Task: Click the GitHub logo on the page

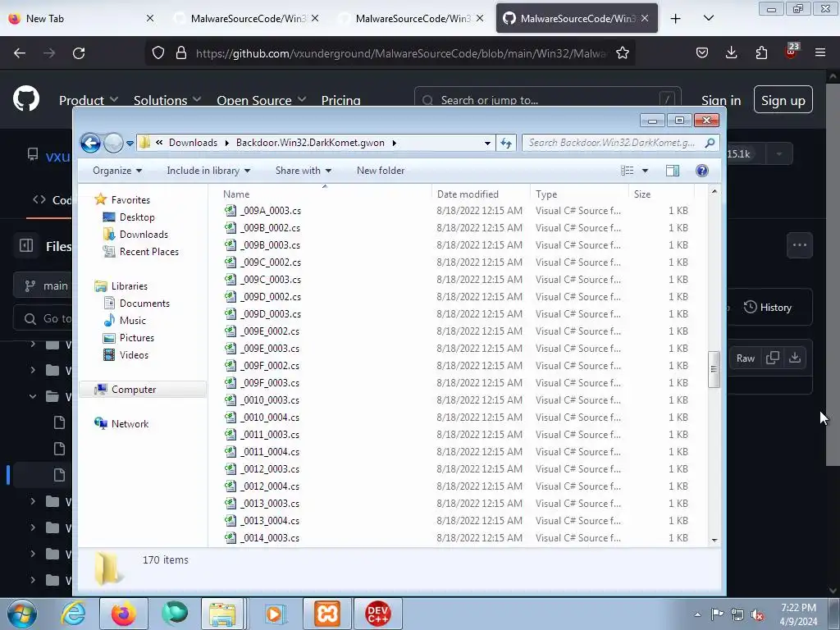Action: click(26, 98)
